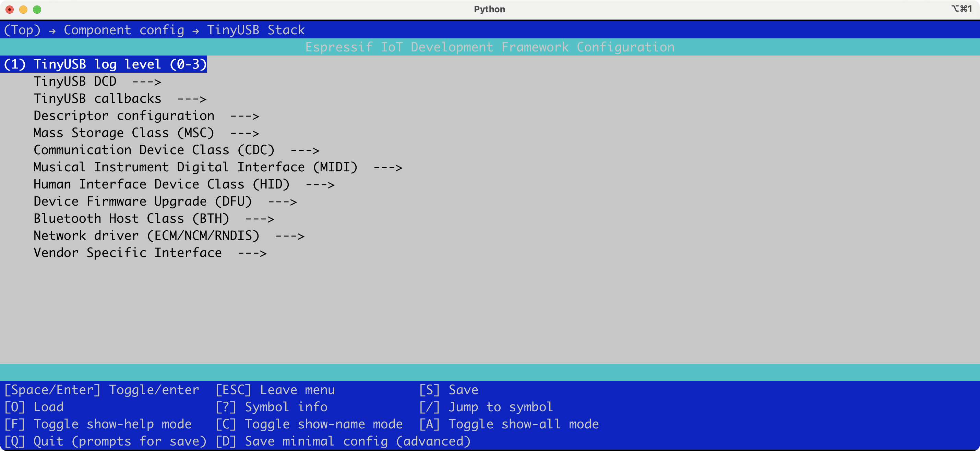Screen dimensions: 980x451
Task: Expand Vendor Specific Interface submenu
Action: coord(150,253)
